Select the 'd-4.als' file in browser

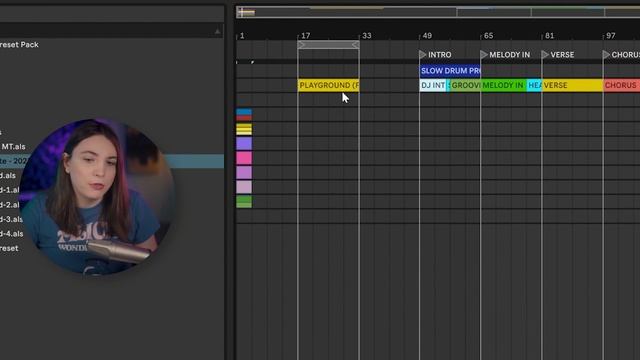[11, 234]
